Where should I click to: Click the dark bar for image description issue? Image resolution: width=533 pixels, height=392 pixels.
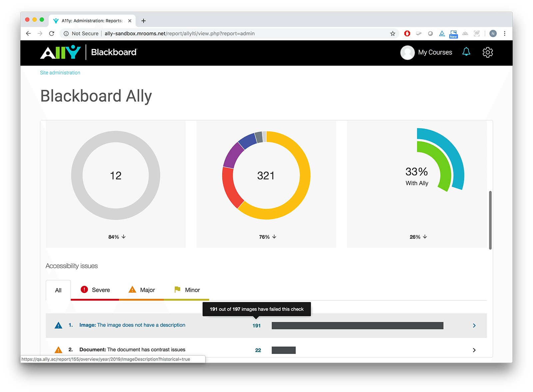coord(357,325)
